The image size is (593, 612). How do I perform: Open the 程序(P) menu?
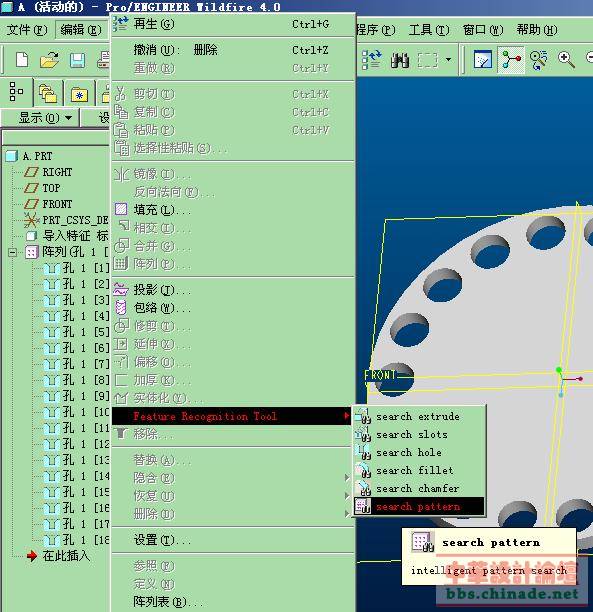point(375,30)
